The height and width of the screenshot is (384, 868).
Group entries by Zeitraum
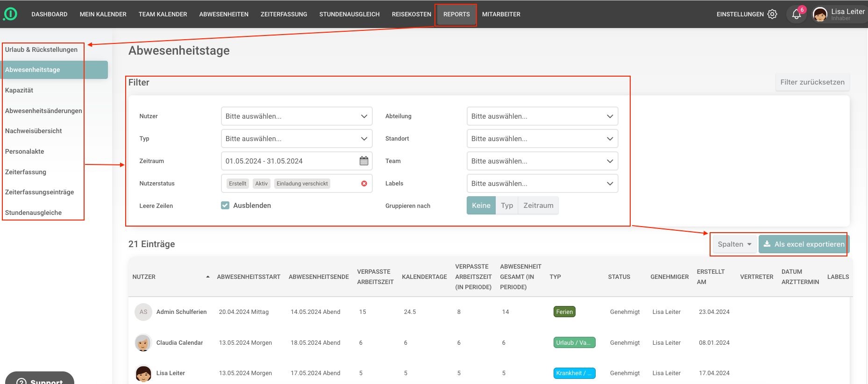pyautogui.click(x=538, y=206)
